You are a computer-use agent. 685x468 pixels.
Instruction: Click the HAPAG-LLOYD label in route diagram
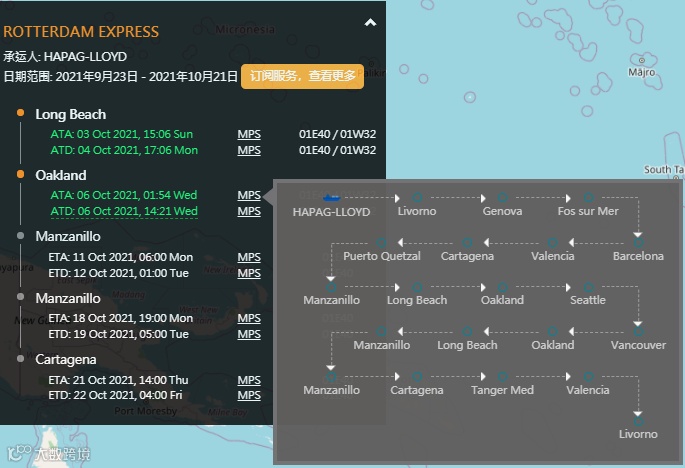[x=331, y=212]
